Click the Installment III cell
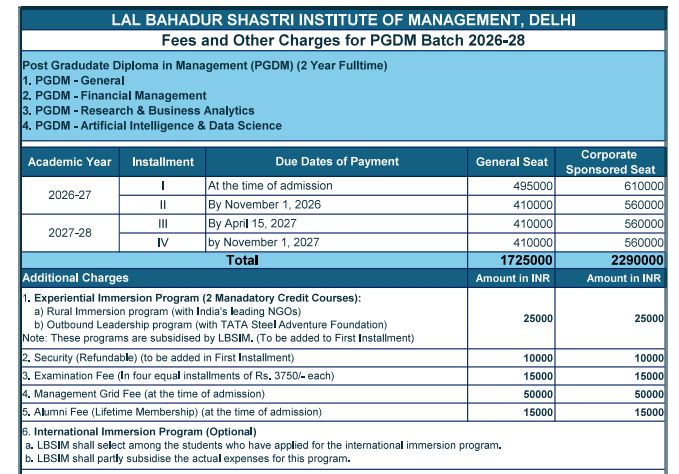679x474 pixels. tap(162, 224)
